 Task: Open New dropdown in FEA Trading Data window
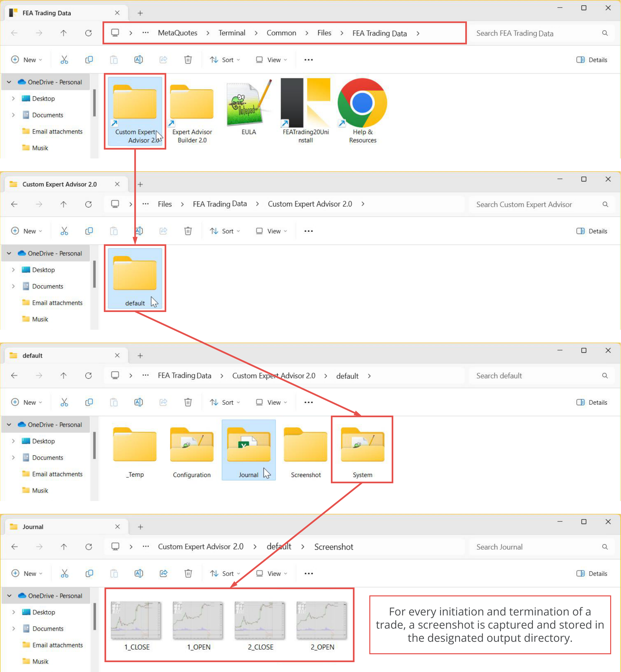point(27,60)
